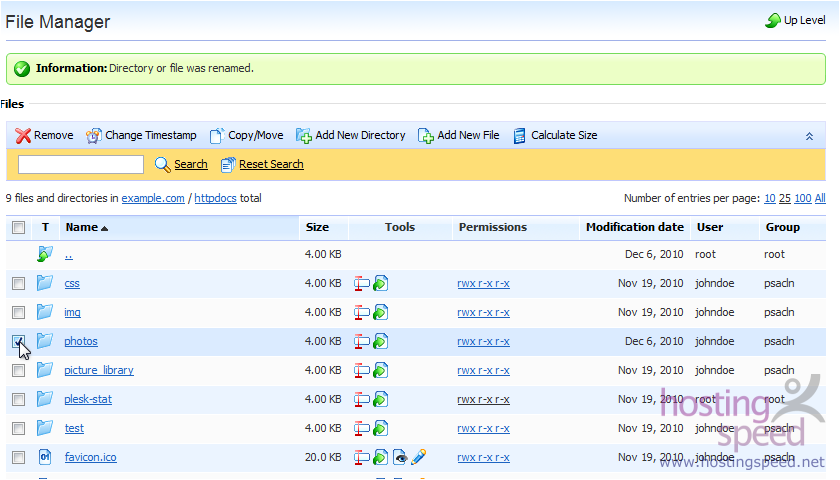
Task: Click the photos folder icon
Action: [45, 340]
